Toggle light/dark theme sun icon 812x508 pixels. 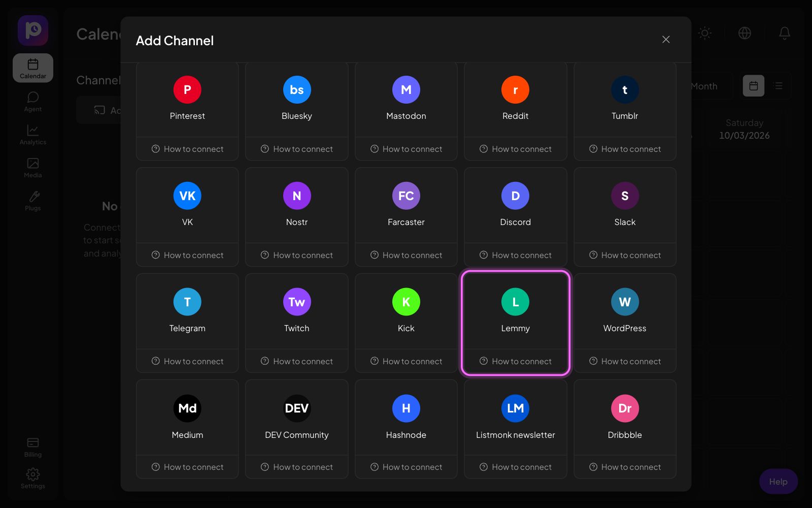click(705, 33)
